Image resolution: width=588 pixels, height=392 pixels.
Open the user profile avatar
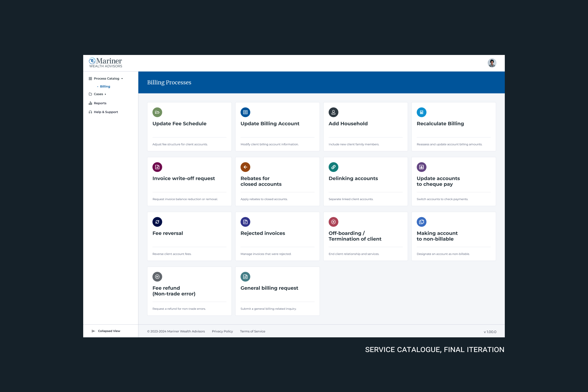click(492, 63)
